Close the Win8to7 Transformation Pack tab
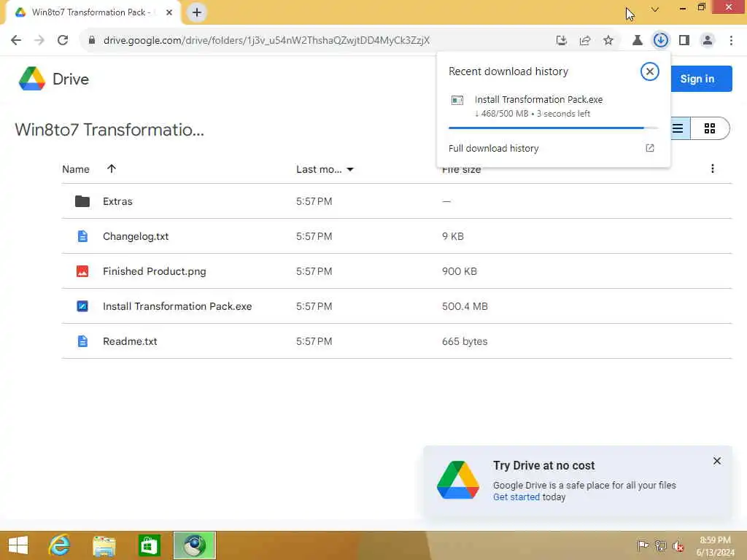The height and width of the screenshot is (560, 747). point(169,12)
